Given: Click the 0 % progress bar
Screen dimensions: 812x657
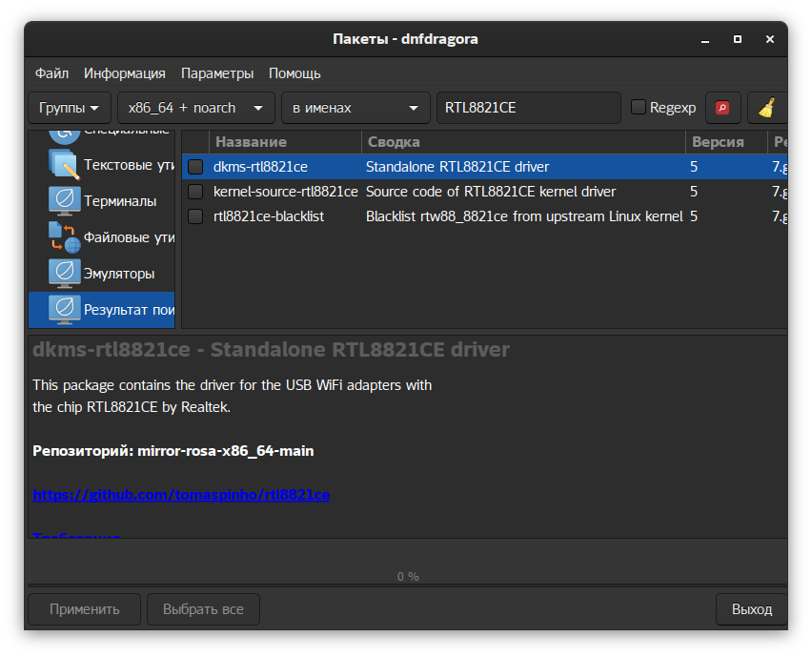Looking at the screenshot, I should coord(407,576).
